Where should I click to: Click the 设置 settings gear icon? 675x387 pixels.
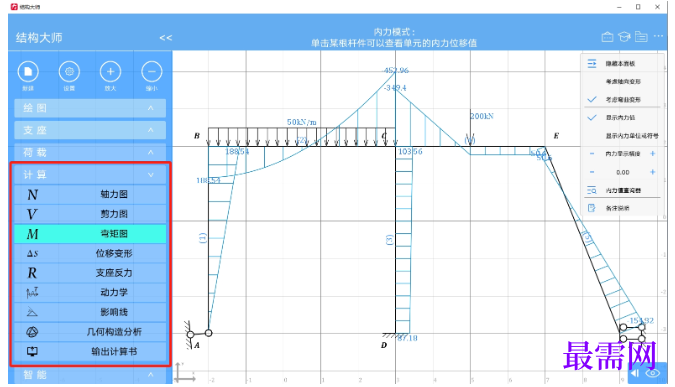(69, 72)
